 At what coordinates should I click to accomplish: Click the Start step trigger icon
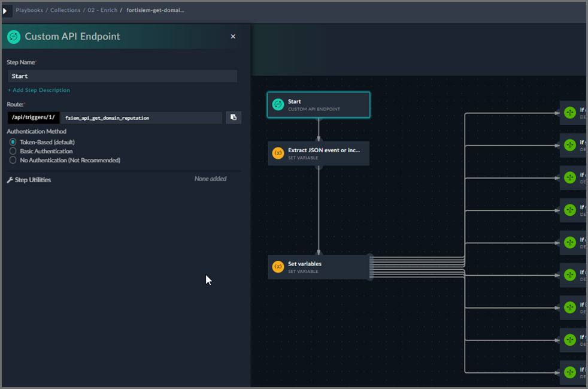[278, 105]
